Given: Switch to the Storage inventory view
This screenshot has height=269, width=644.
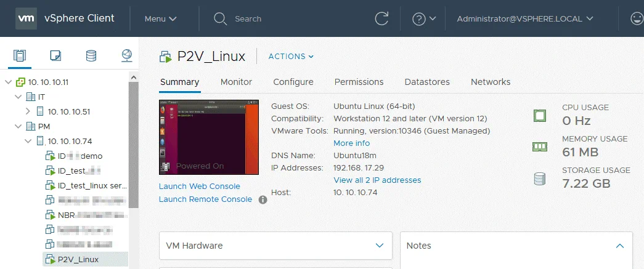Looking at the screenshot, I should click(x=91, y=56).
